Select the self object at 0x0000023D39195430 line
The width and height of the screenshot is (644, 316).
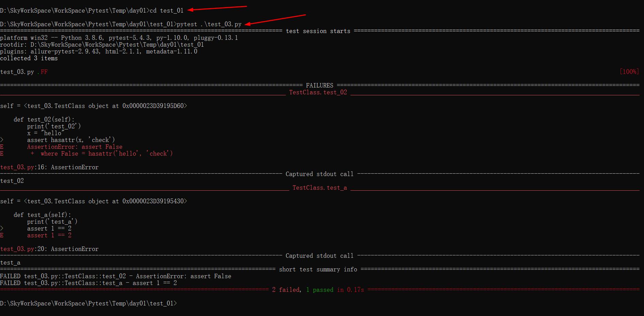tap(94, 201)
